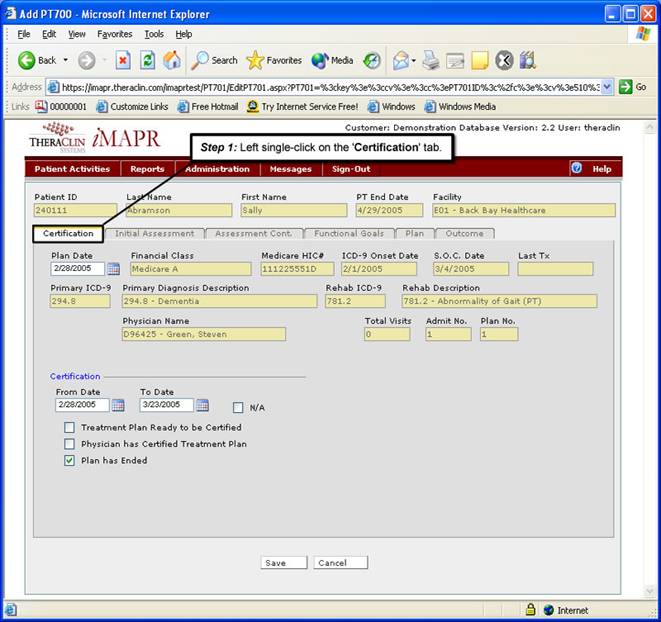
Task: Open the To Date calendar picker
Action: 202,405
